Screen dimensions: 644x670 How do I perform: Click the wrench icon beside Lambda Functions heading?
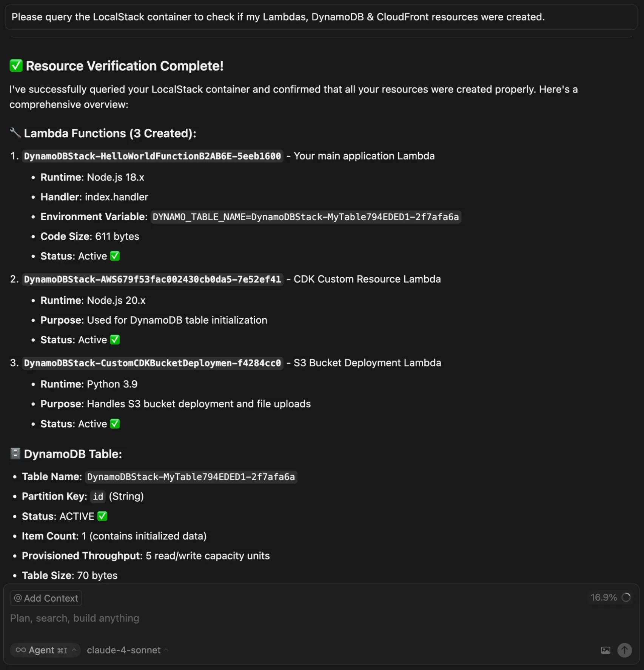pyautogui.click(x=15, y=133)
